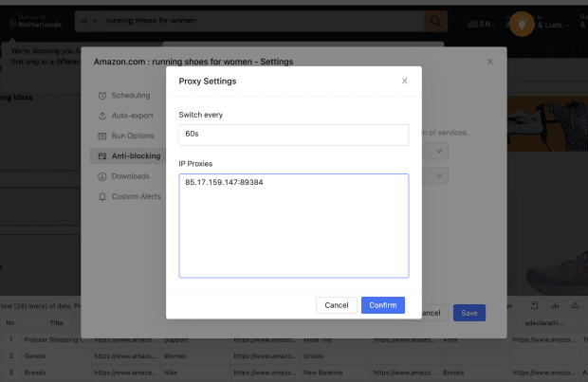The height and width of the screenshot is (382, 588).
Task: Click the IP Proxies text area
Action: [x=294, y=226]
